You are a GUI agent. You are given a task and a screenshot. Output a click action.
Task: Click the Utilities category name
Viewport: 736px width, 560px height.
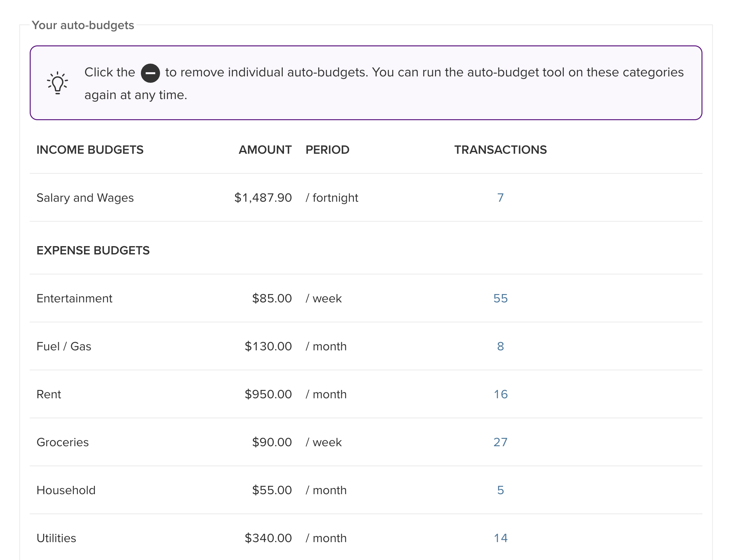coord(56,538)
